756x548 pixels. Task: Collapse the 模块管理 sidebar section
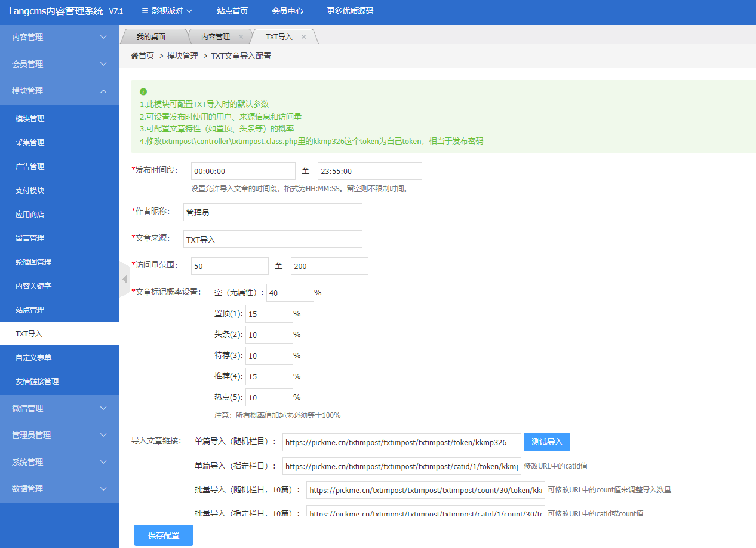pyautogui.click(x=60, y=91)
